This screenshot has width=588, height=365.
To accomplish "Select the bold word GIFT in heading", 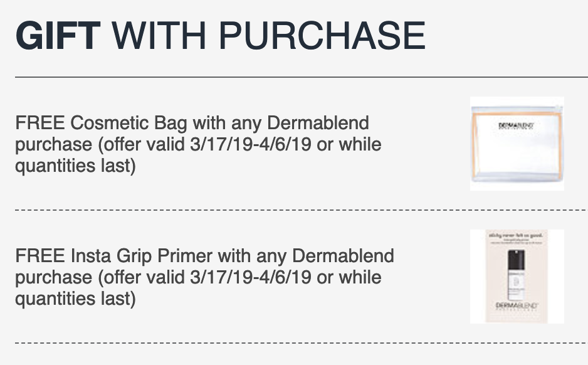I will coord(58,36).
